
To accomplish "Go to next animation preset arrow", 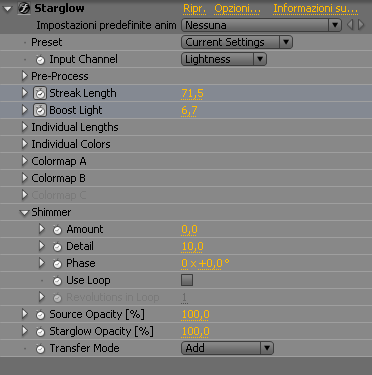I will point(361,25).
